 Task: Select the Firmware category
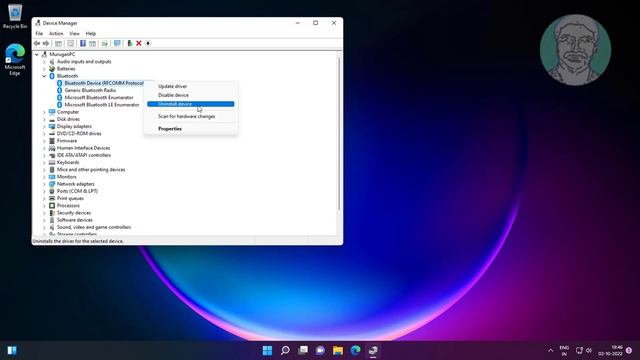[67, 141]
